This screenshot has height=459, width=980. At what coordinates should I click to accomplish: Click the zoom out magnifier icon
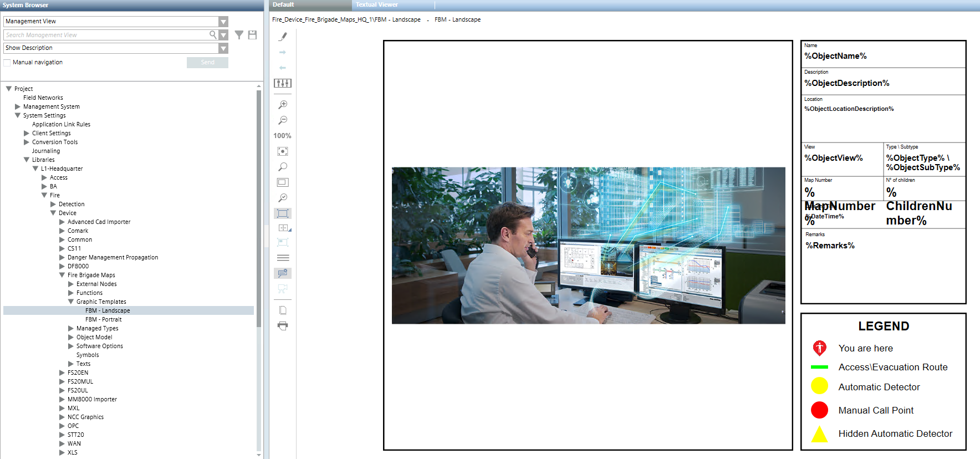click(283, 120)
